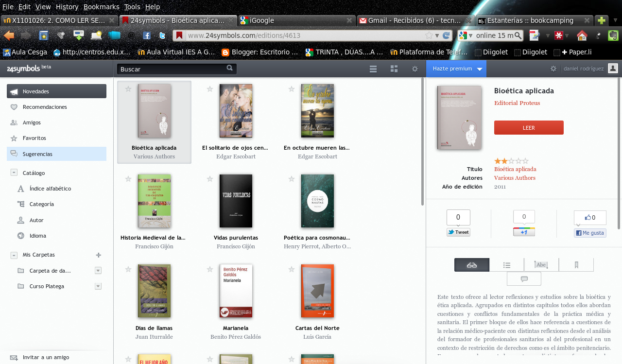This screenshot has width=622, height=364.
Task: Open the bookmarks tab in book panel
Action: pos(576,265)
